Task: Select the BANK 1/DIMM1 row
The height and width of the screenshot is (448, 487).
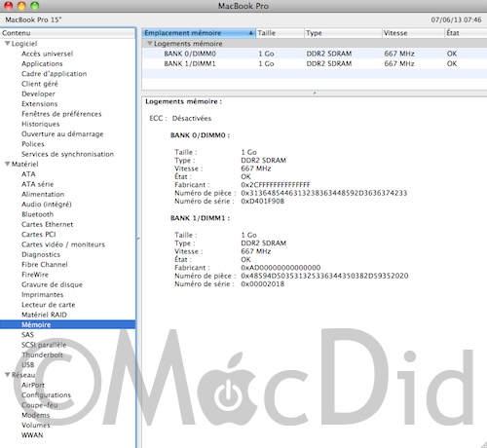Action: coord(315,63)
